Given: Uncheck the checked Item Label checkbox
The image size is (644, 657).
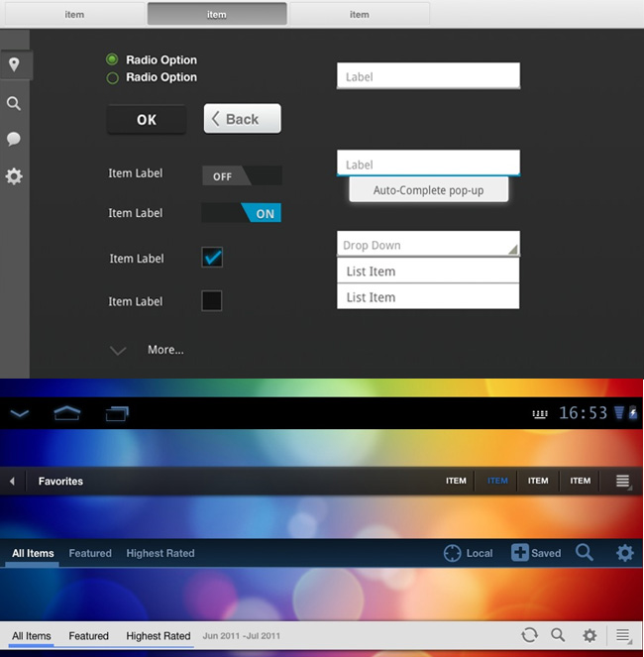Looking at the screenshot, I should [x=212, y=258].
